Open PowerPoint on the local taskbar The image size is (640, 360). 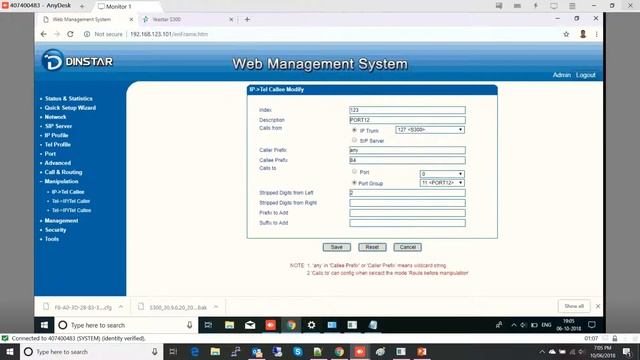[422, 351]
